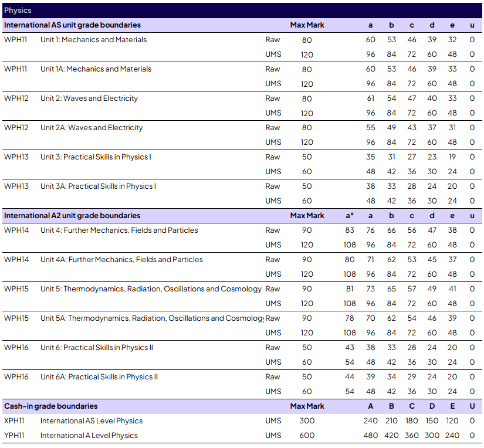
Task: Click the WPH14 code beside Unit 4A
Action: 16,260
